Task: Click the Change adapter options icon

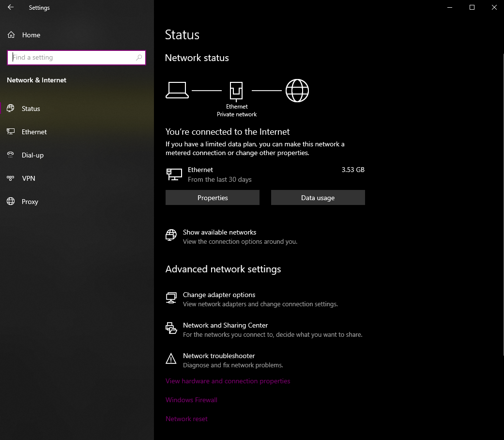Action: (x=171, y=298)
